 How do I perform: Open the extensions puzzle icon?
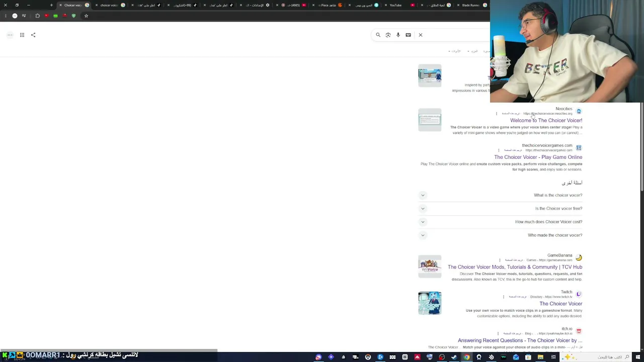(x=37, y=16)
